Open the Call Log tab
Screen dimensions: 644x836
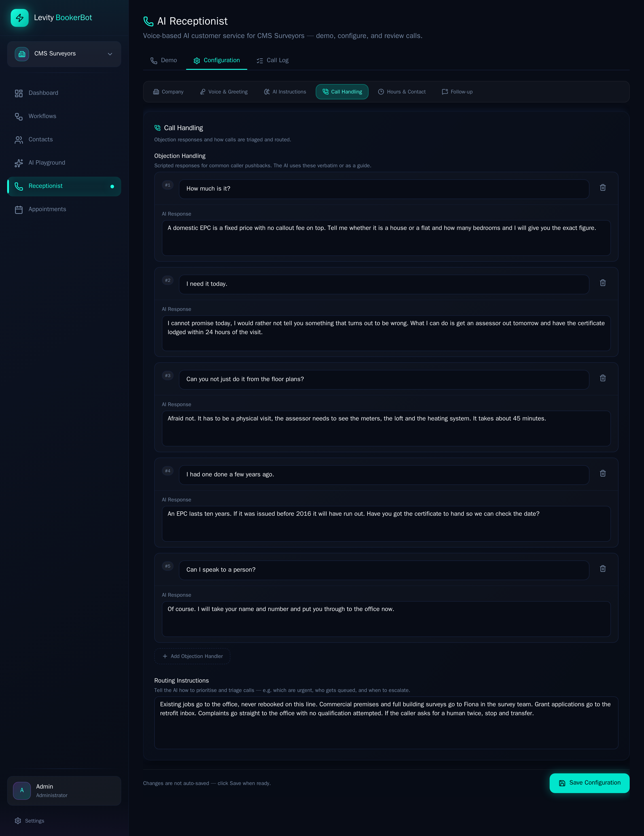272,60
